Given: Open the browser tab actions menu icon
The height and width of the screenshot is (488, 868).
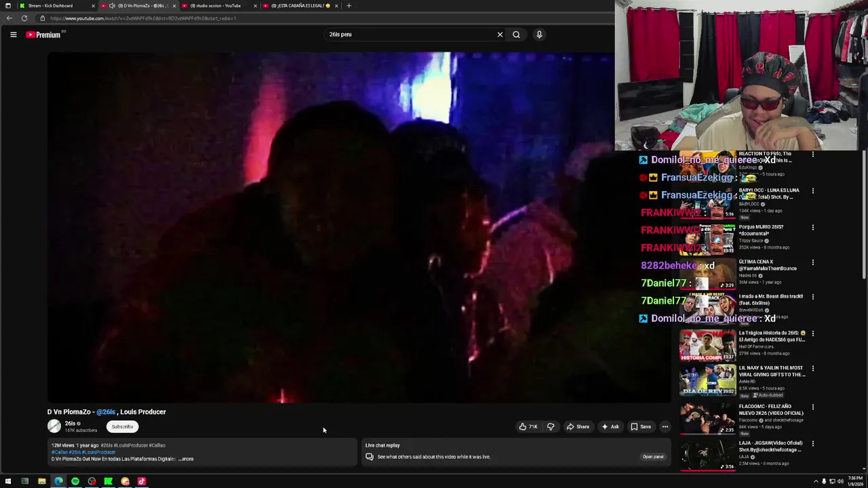Looking at the screenshot, I should click(x=8, y=5).
